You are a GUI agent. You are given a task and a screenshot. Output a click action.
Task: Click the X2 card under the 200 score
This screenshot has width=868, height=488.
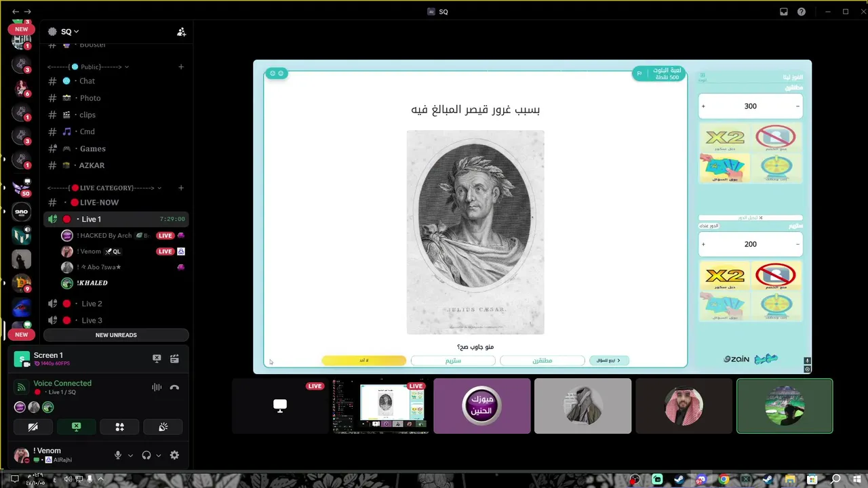[725, 276]
